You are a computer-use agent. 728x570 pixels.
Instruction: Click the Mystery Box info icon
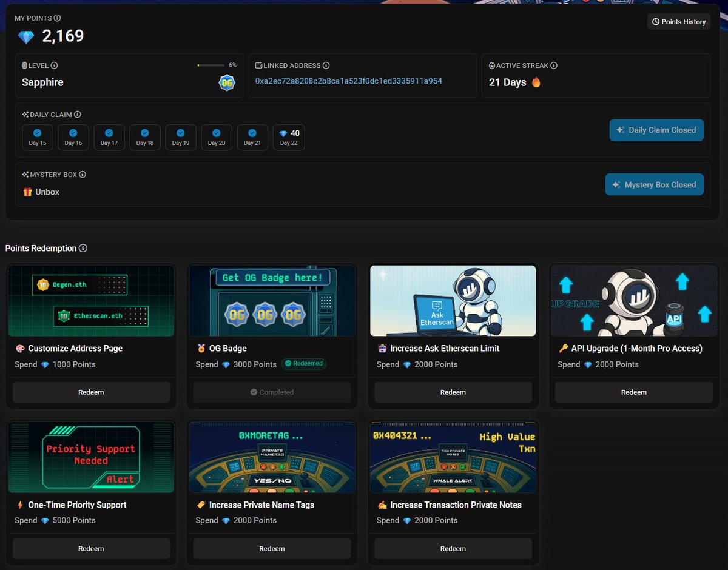[83, 175]
